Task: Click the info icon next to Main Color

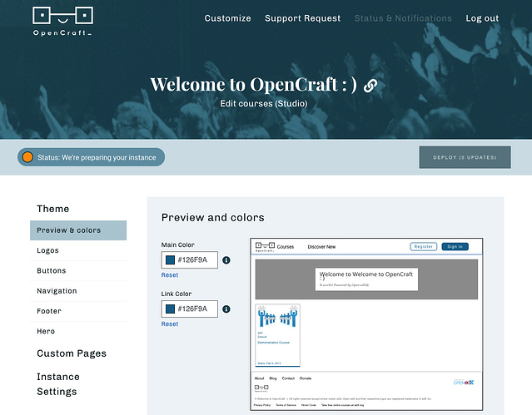Action: click(226, 260)
